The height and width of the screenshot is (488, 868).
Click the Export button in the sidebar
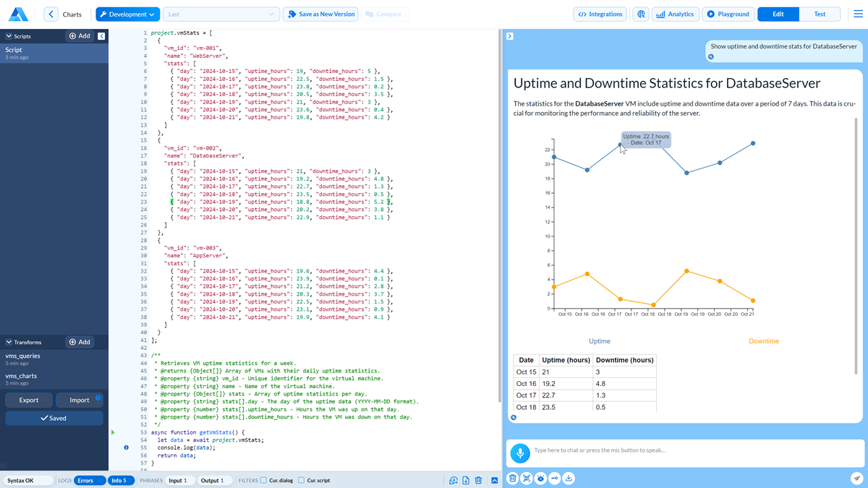(x=29, y=400)
